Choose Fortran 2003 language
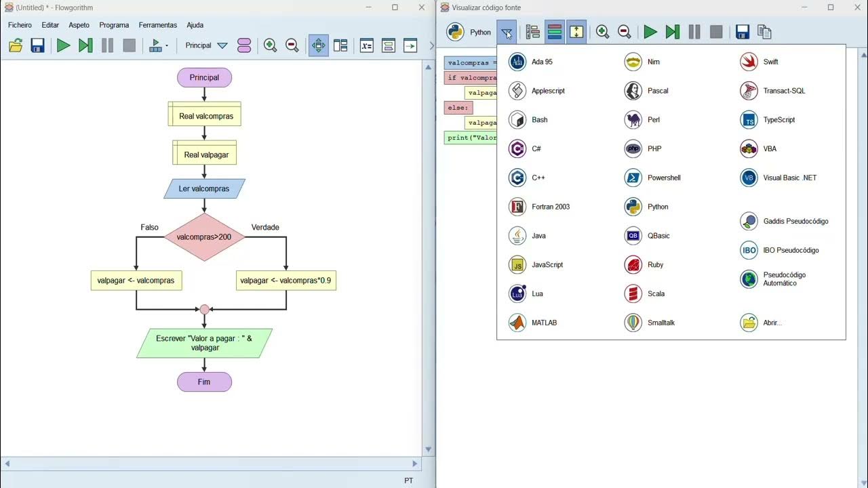The height and width of the screenshot is (488, 868). [x=539, y=207]
